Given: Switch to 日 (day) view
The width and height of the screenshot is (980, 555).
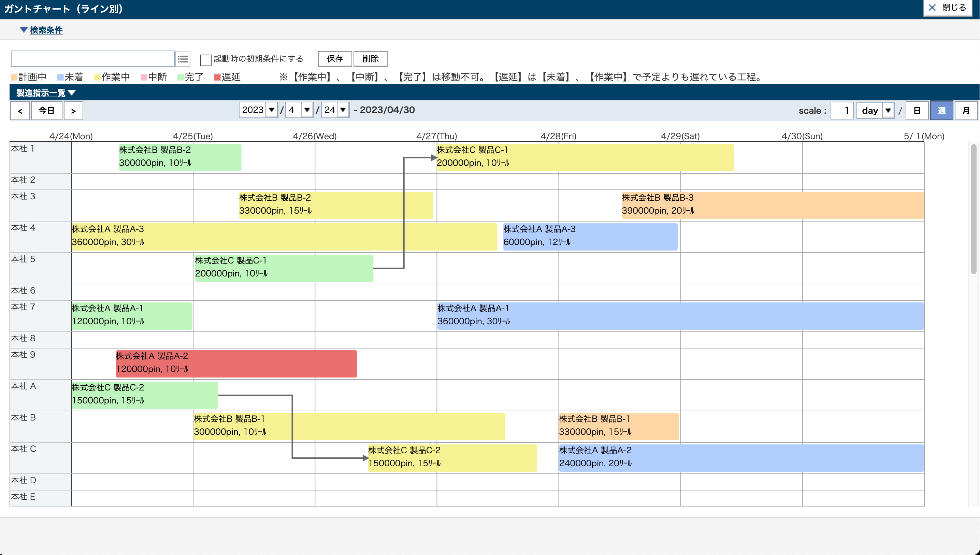Looking at the screenshot, I should tap(917, 111).
